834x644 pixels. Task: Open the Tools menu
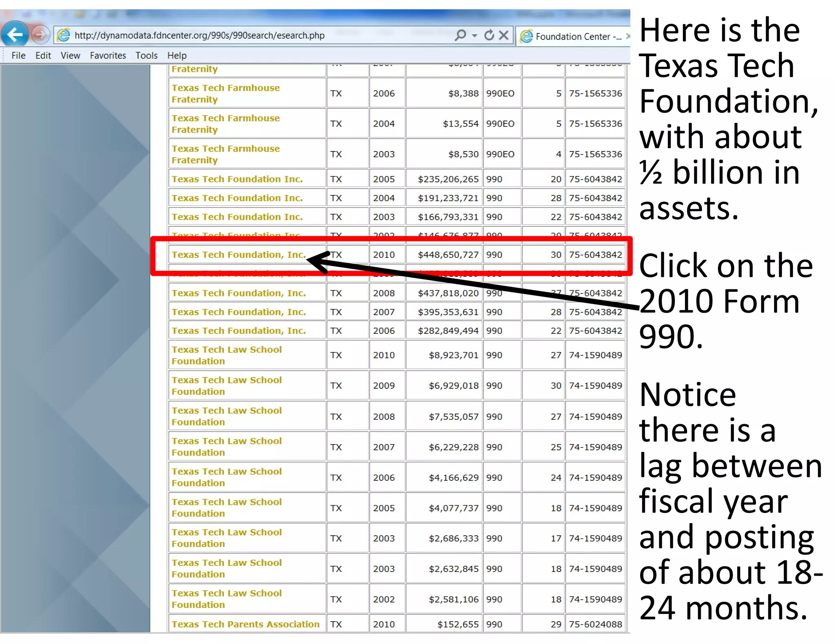point(147,55)
